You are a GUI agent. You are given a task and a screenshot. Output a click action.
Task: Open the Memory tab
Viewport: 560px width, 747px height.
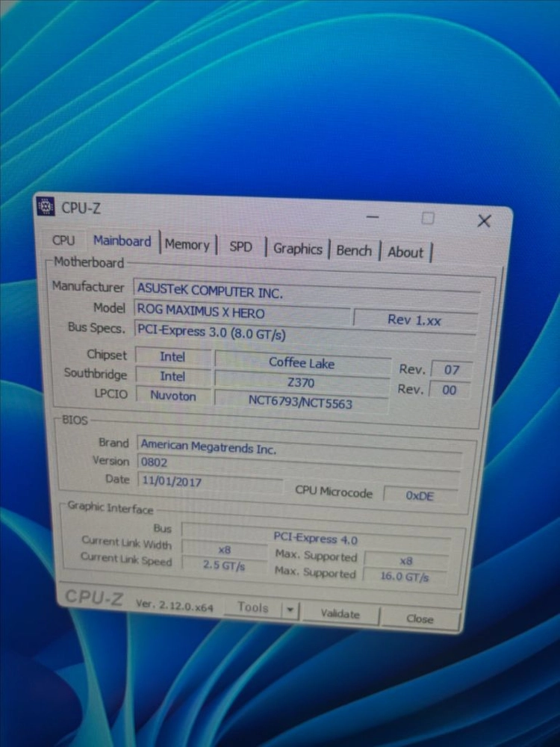pyautogui.click(x=187, y=245)
